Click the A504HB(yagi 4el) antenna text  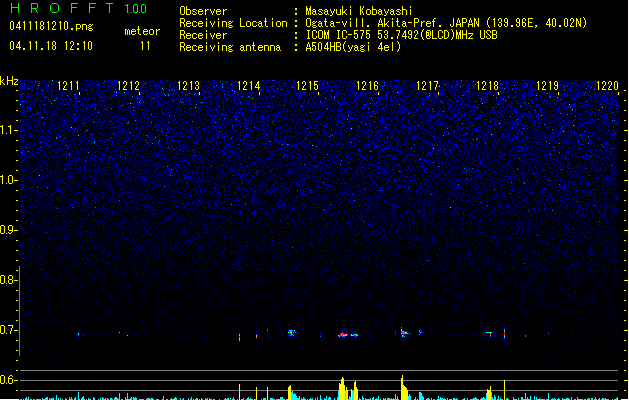(x=353, y=47)
